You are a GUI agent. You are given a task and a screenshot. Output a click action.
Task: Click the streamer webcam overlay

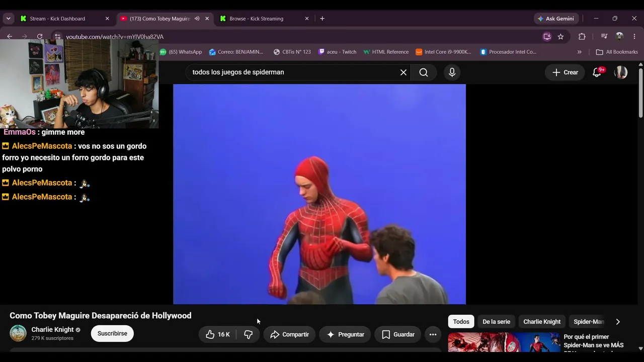[79, 84]
